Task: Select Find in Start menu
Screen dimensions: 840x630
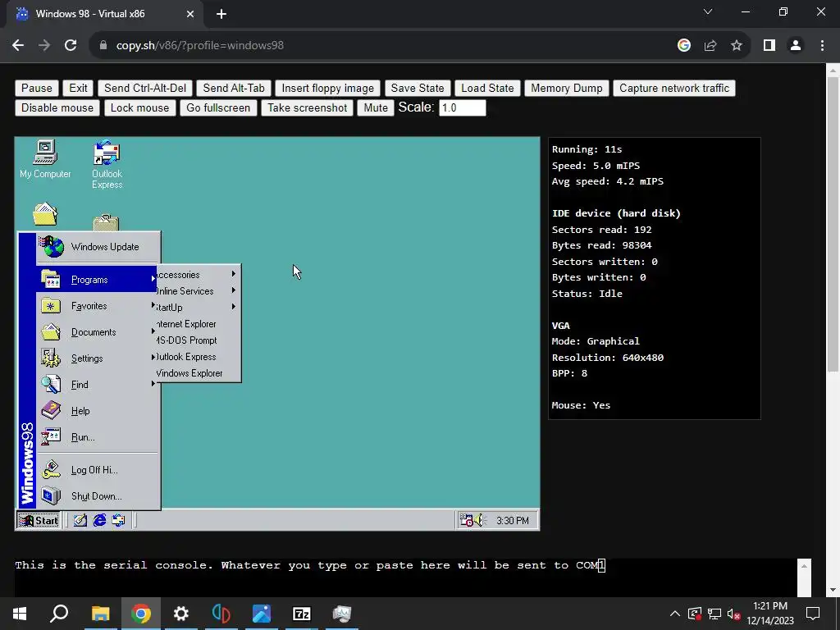Action: coord(97,385)
